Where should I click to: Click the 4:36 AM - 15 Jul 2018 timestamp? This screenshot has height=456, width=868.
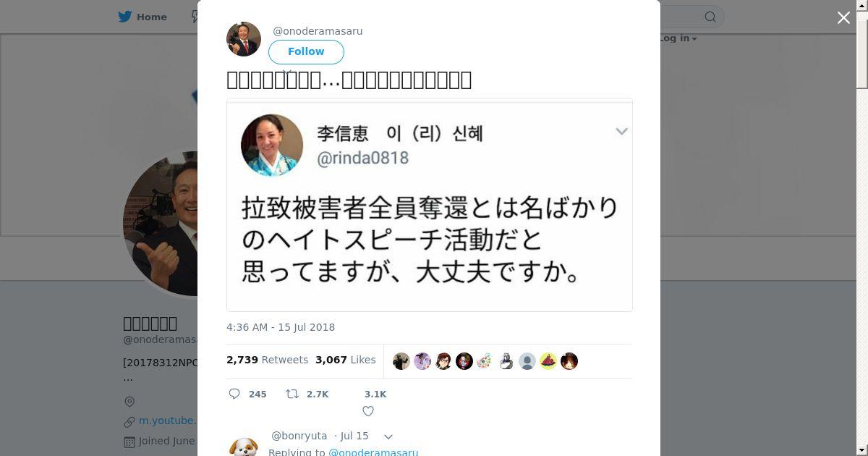point(281,327)
